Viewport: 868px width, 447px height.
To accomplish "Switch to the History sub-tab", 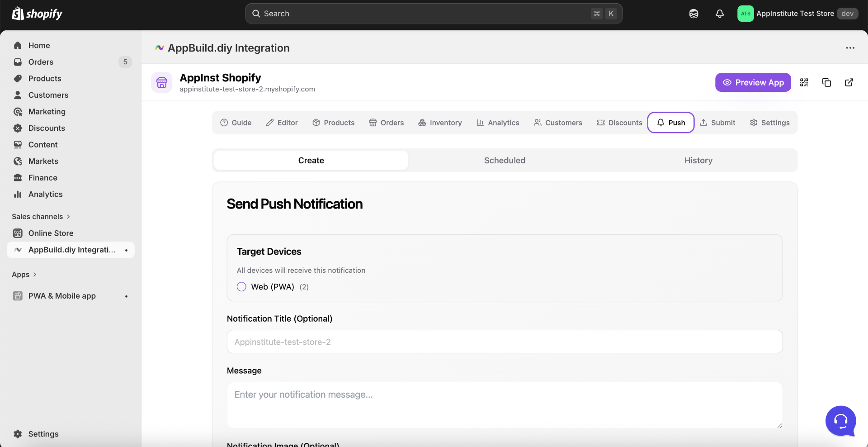I will coord(698,160).
